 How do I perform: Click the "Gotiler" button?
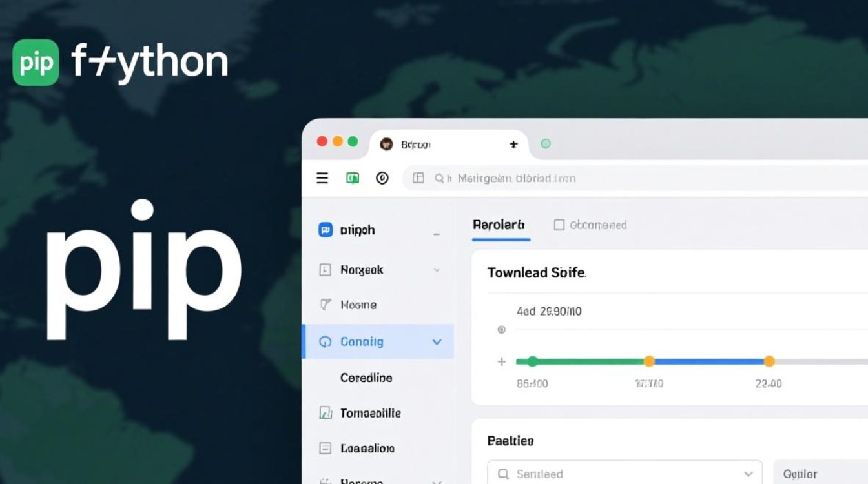pos(800,474)
